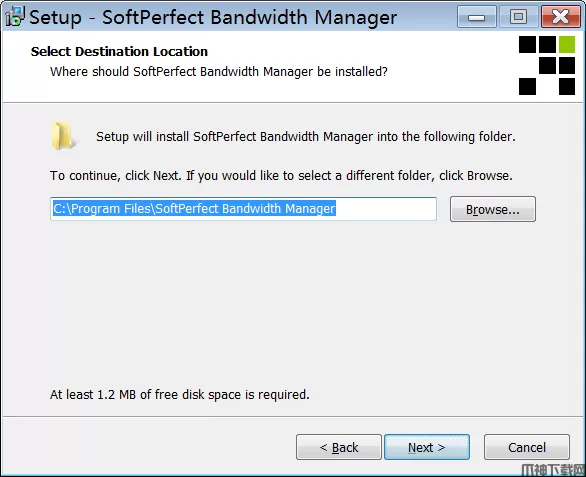586x477 pixels.
Task: Click the watermark logo at bottom corner
Action: click(554, 470)
